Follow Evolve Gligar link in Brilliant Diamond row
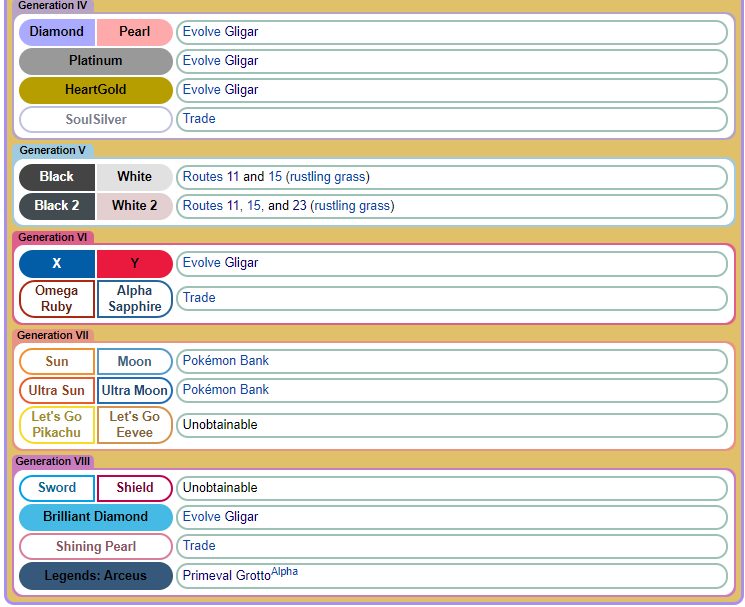The height and width of the screenshot is (607, 745). coord(220,517)
